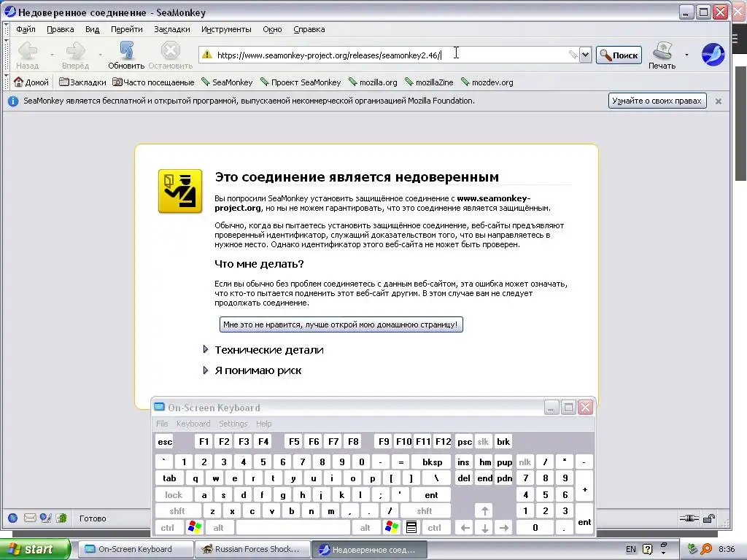Open address bar history dropdown
The width and height of the screenshot is (747, 560).
click(x=585, y=55)
